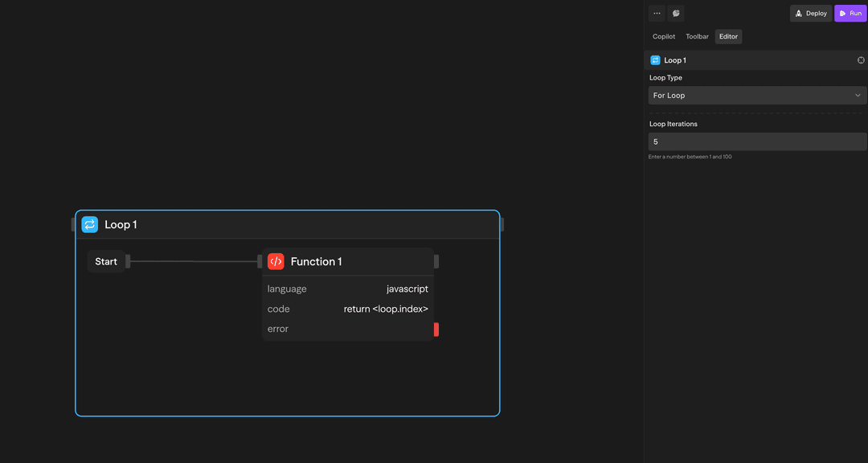The height and width of the screenshot is (463, 868).
Task: Open the overflow menu via the ellipsis icon
Action: click(657, 13)
